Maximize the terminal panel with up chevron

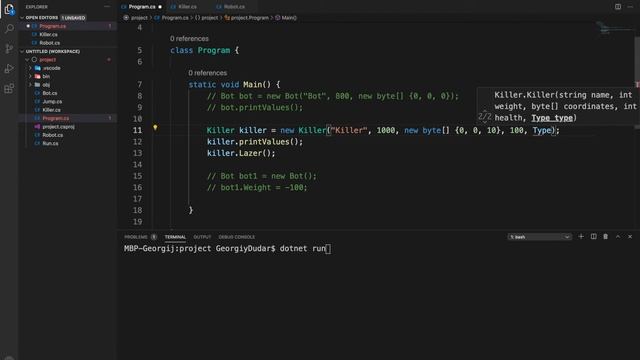pyautogui.click(x=618, y=237)
